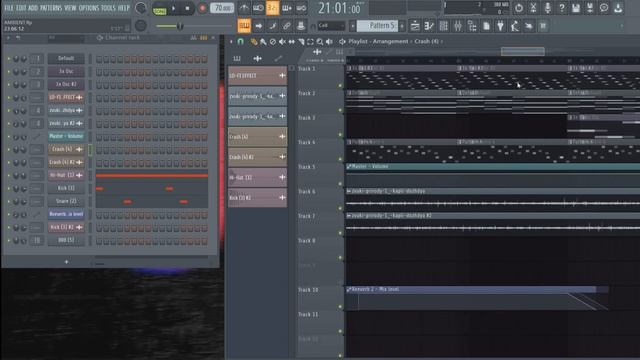Toggle the magnet snap icon in Playlist

[240, 41]
